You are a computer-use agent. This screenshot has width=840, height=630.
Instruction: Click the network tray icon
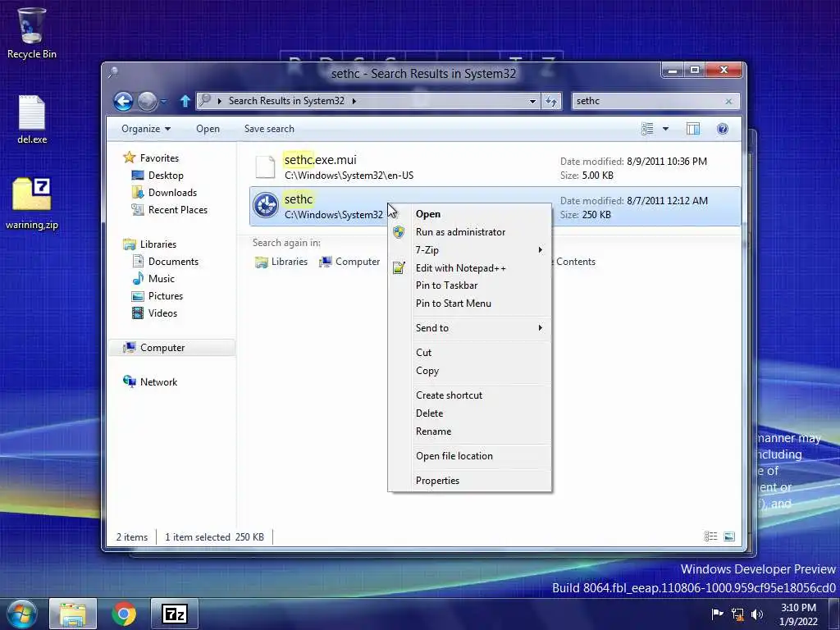pos(737,614)
